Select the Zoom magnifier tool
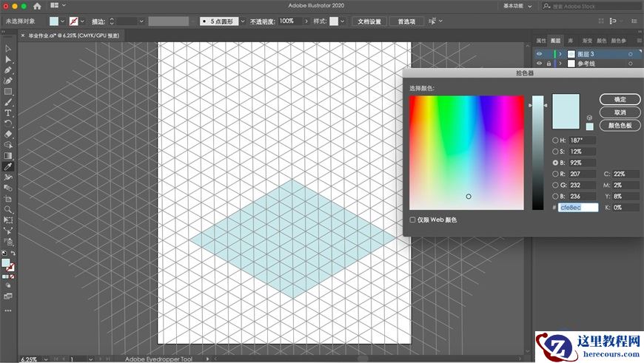This screenshot has height=363, width=644. tap(8, 210)
